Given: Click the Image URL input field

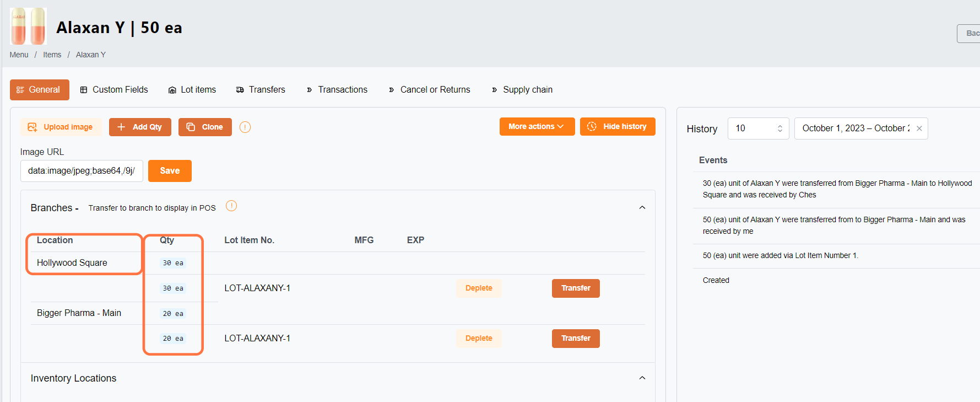Looking at the screenshot, I should click(x=82, y=171).
